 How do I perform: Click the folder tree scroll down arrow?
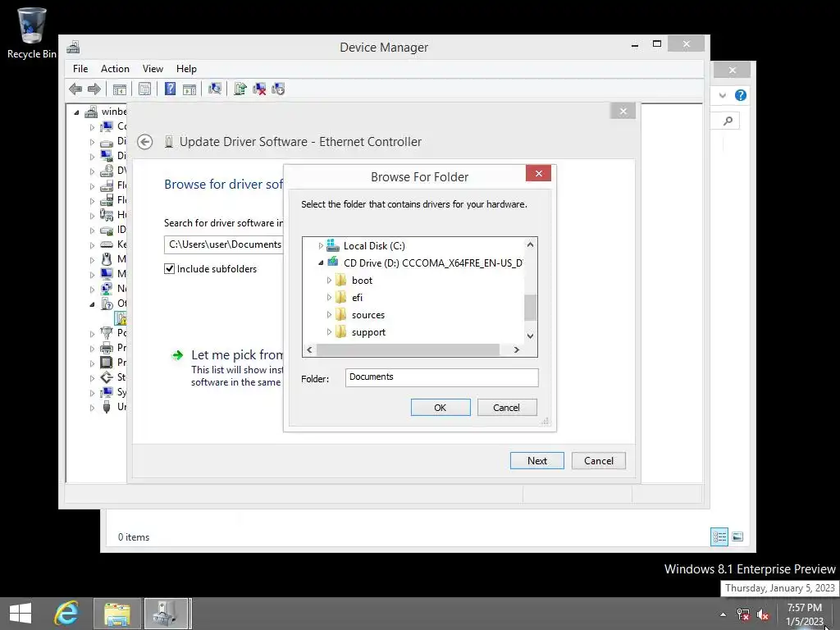530,336
